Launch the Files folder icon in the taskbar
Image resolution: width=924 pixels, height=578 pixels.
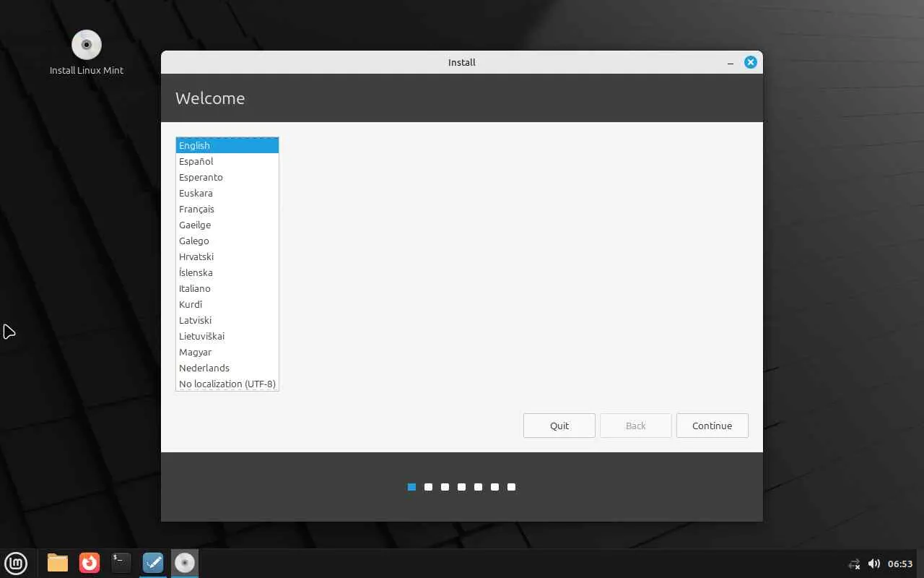[x=58, y=563]
